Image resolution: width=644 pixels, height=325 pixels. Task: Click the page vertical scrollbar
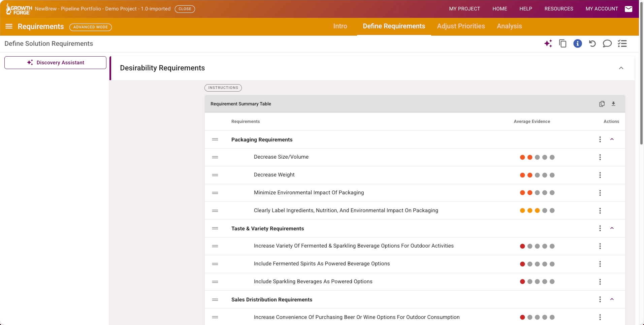[641, 73]
